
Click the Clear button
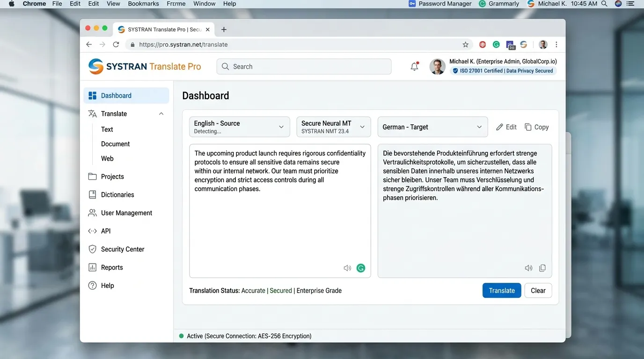click(x=538, y=290)
